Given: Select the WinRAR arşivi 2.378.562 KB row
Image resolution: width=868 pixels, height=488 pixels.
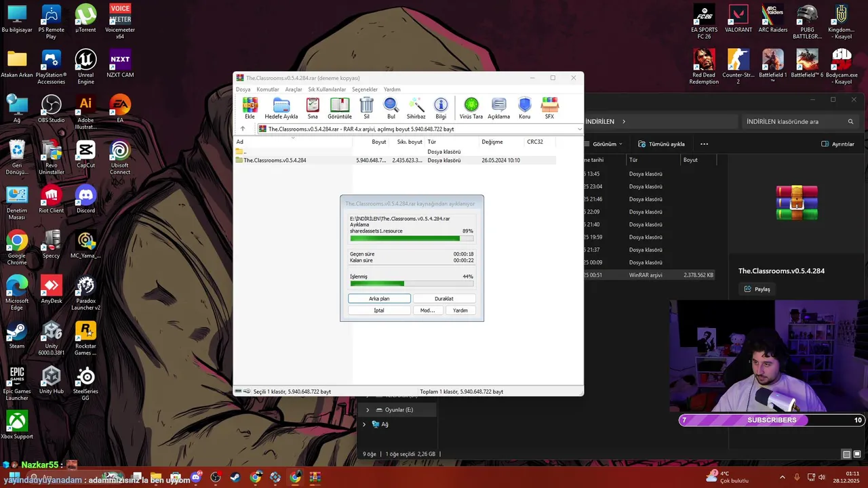Looking at the screenshot, I should [649, 275].
